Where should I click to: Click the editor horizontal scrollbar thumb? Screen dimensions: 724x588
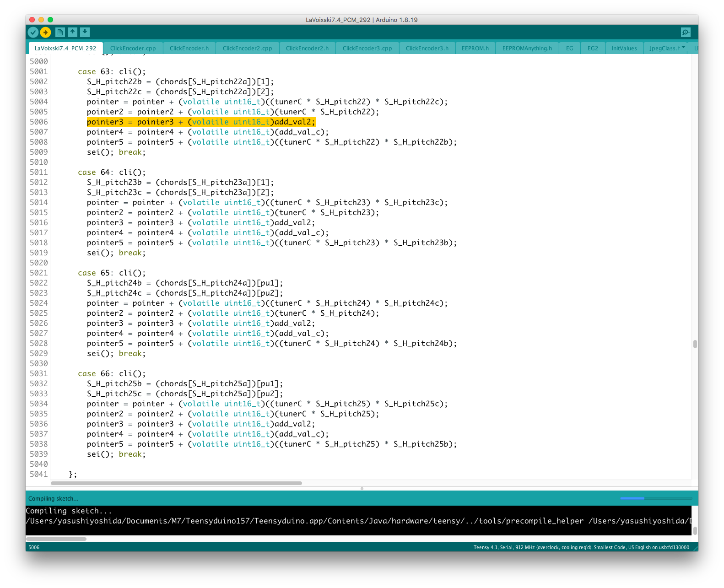point(176,483)
